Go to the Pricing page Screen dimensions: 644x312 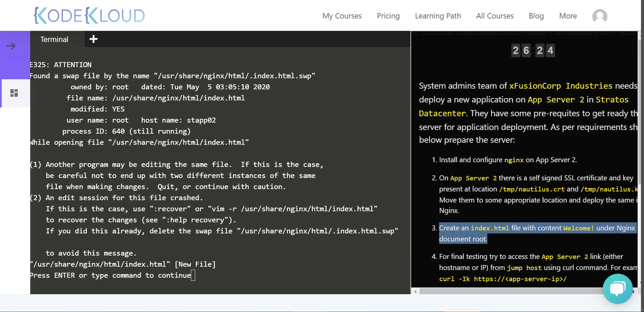coord(388,16)
